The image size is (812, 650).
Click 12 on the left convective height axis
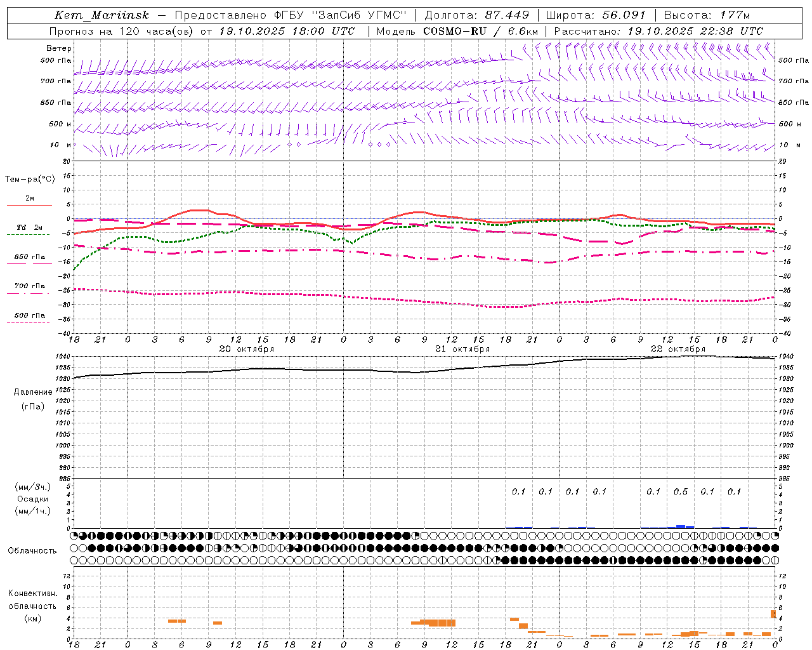[x=67, y=576]
